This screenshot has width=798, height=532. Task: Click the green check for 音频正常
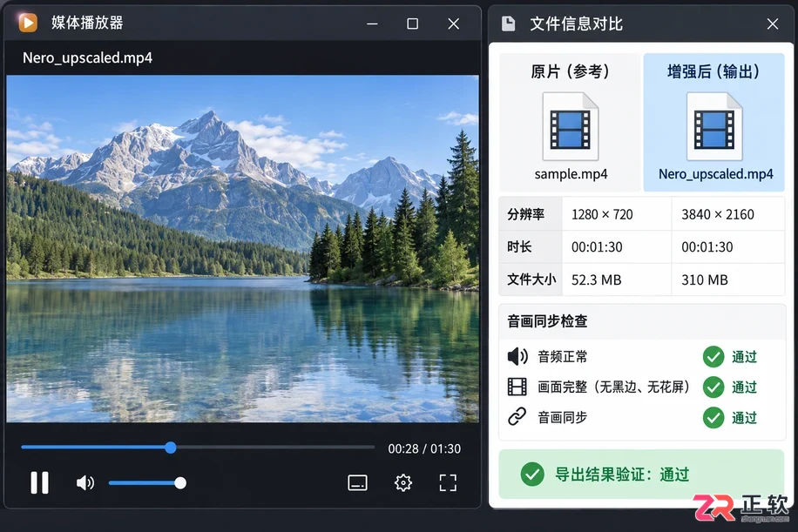713,356
